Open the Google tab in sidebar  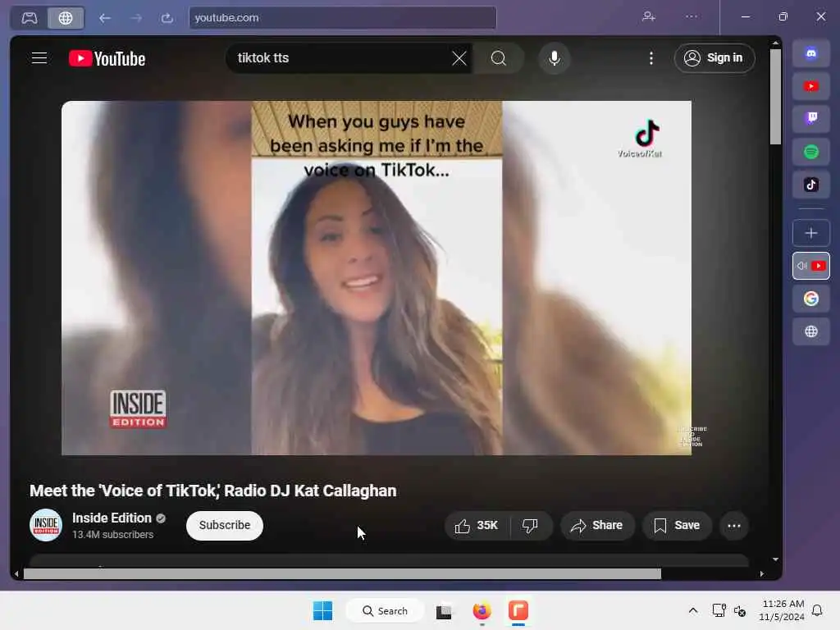pyautogui.click(x=811, y=299)
